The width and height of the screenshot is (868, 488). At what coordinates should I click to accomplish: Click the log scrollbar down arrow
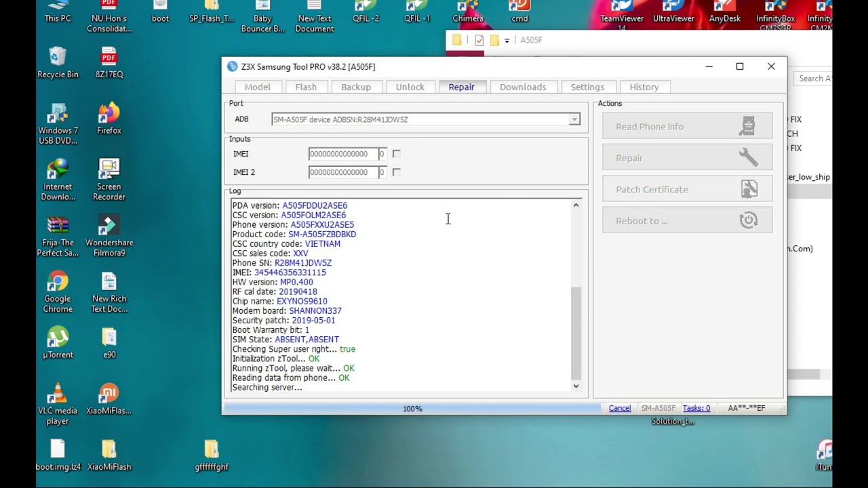click(x=576, y=386)
